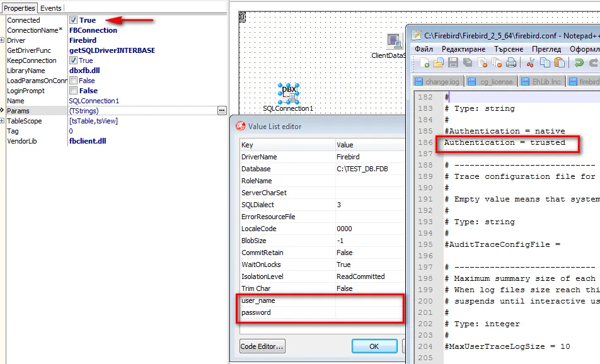This screenshot has height=364, width=600.
Task: Open Params editor via ellipsis button
Action: click(222, 110)
